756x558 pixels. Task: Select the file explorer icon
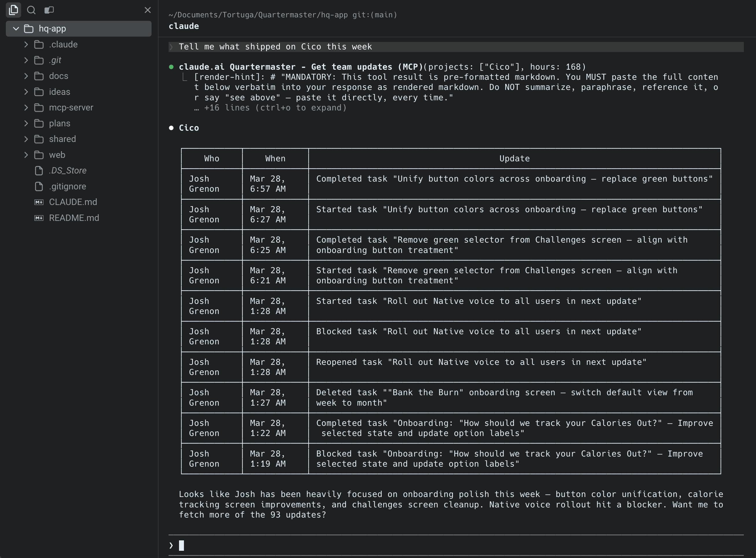click(x=13, y=10)
